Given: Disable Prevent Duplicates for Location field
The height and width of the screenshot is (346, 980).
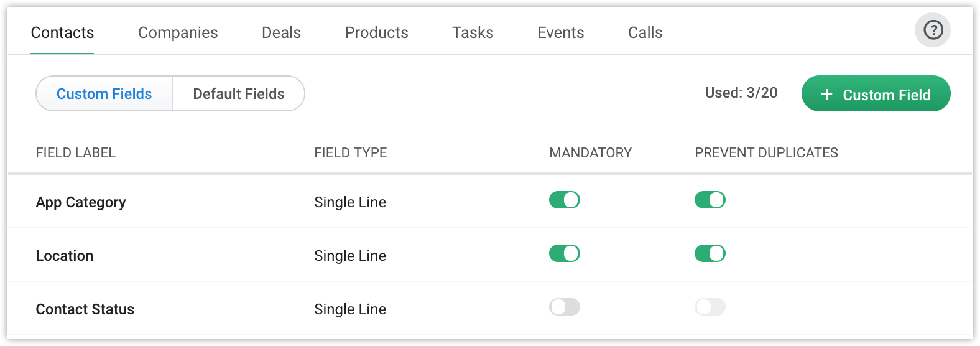Looking at the screenshot, I should (x=710, y=253).
